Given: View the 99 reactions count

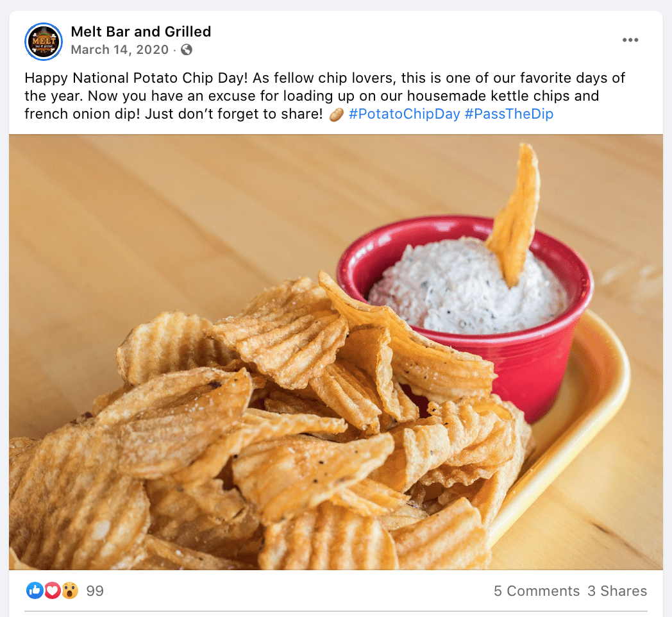Looking at the screenshot, I should click(x=95, y=591).
